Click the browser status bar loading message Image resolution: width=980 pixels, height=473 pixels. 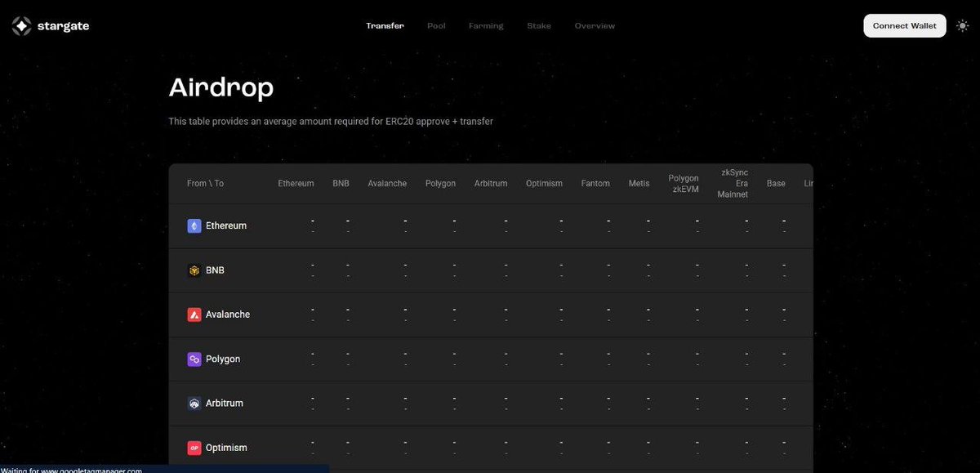point(72,470)
